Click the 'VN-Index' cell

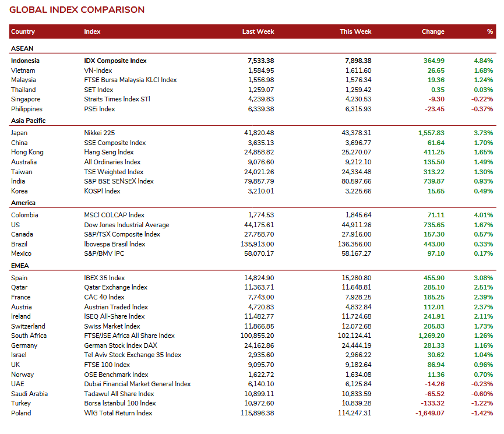pos(98,70)
